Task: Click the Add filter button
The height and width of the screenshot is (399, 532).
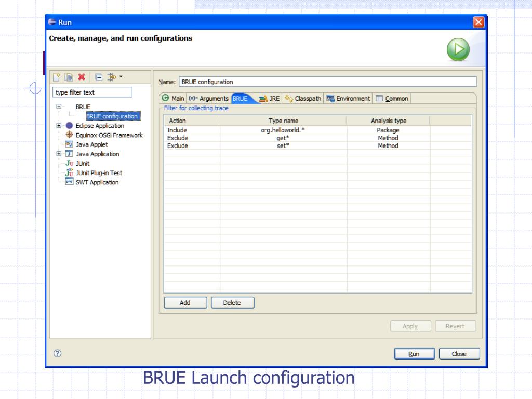Action: click(185, 303)
